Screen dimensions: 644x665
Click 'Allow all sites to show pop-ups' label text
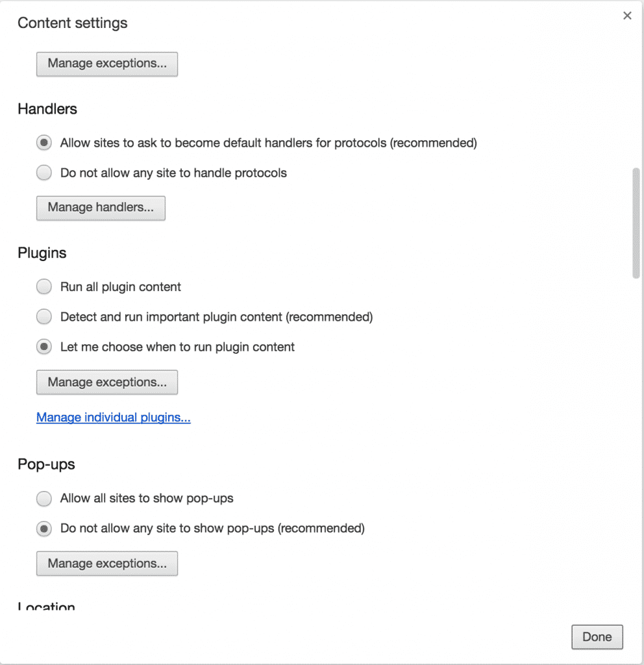click(x=147, y=498)
